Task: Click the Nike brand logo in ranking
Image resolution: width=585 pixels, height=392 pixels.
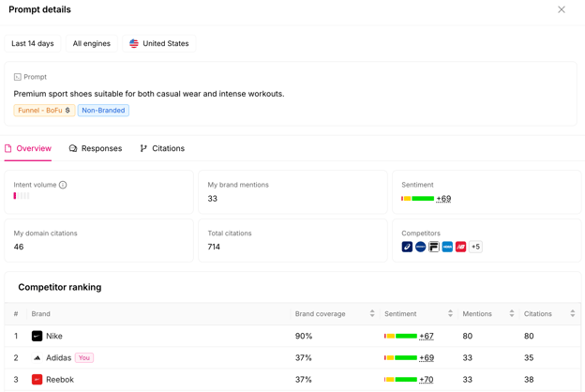Action: (x=37, y=336)
